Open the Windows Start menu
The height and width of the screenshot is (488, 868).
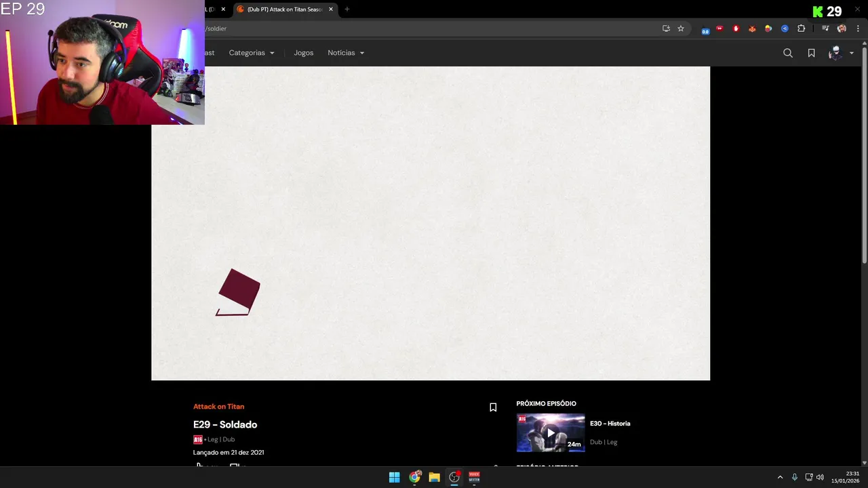pyautogui.click(x=394, y=477)
